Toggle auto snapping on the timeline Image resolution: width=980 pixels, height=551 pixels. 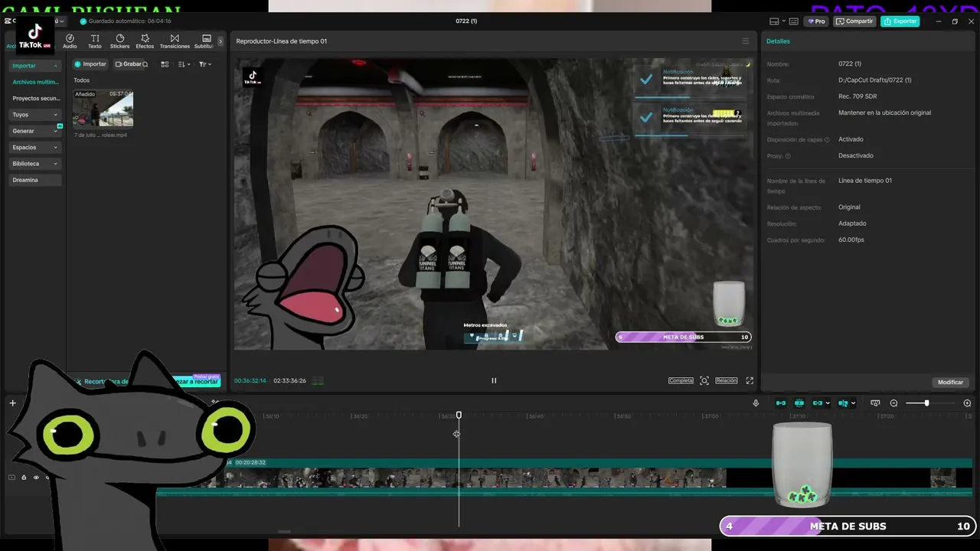pyautogui.click(x=799, y=403)
